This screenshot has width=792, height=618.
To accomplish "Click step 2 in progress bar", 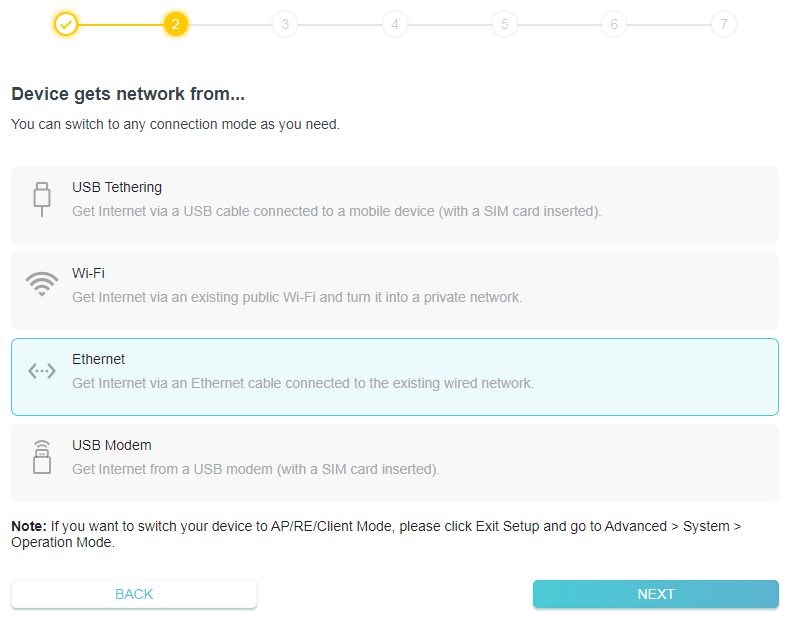I will click(x=175, y=24).
